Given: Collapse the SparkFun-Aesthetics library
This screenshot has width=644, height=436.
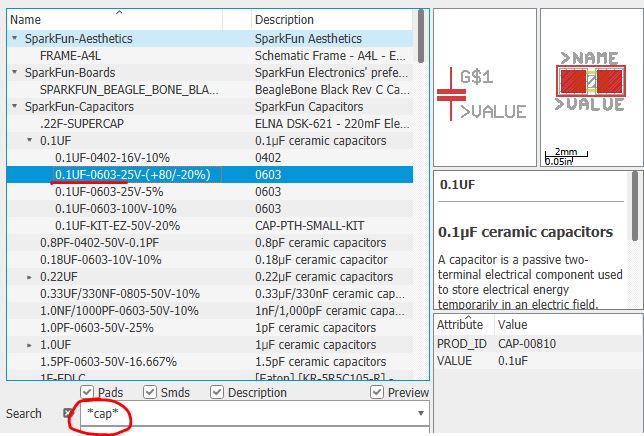Looking at the screenshot, I should pos(15,38).
